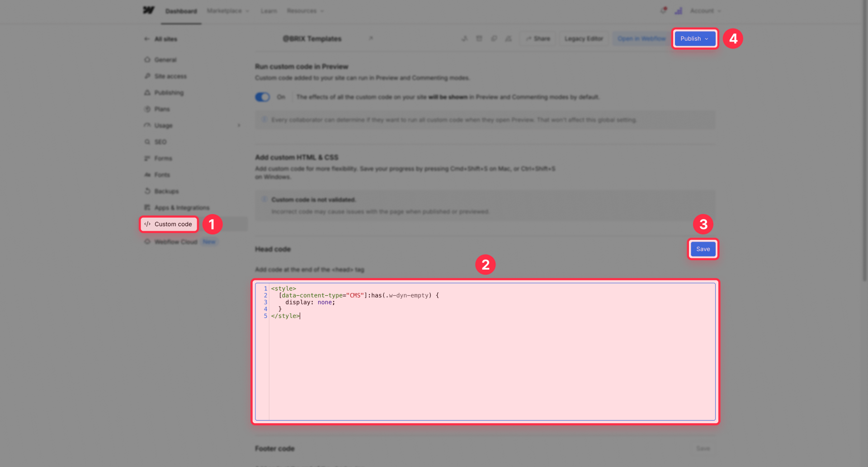Open the Publish dropdown button

tap(695, 38)
